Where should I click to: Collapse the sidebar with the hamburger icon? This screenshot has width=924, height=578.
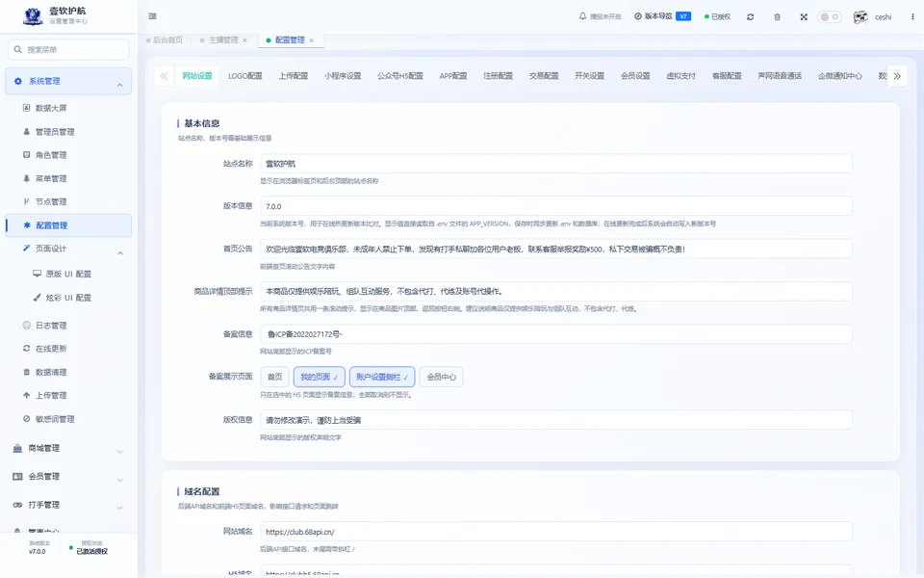coord(153,16)
